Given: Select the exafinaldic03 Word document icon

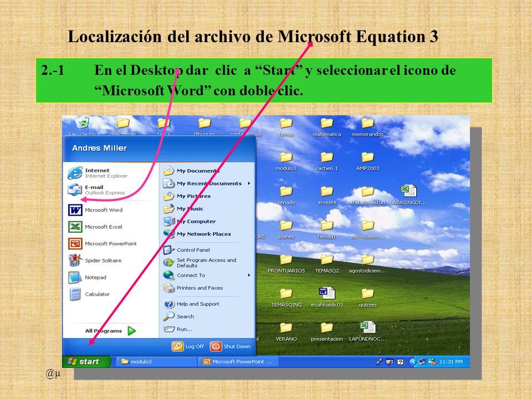Looking at the screenshot, I should (x=327, y=297).
